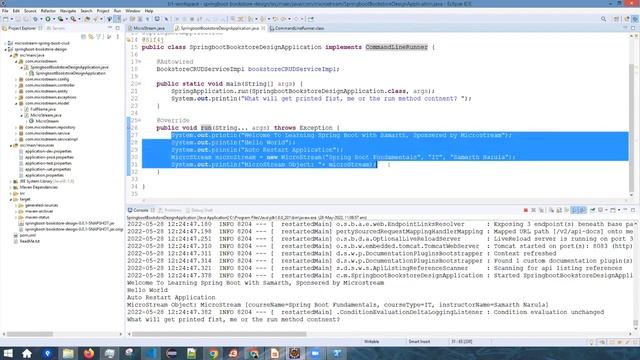Screen dimensions: 640x360
Task: Click the home icon on the taskbar
Action: click(x=27, y=353)
